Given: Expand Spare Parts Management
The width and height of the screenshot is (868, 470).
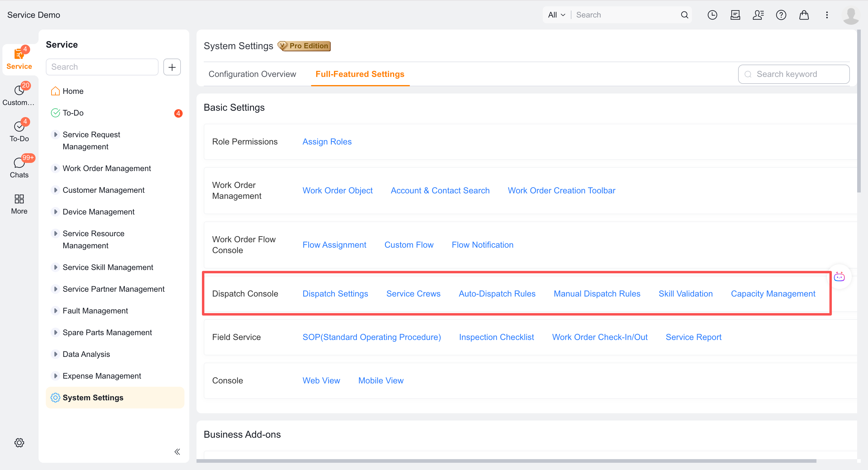Looking at the screenshot, I should (56, 332).
